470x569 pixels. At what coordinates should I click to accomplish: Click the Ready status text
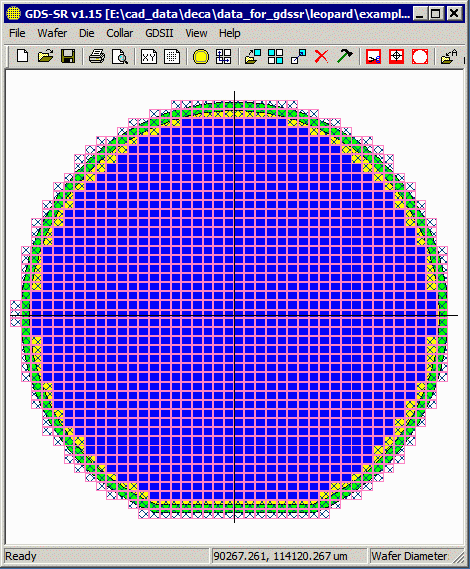21,556
